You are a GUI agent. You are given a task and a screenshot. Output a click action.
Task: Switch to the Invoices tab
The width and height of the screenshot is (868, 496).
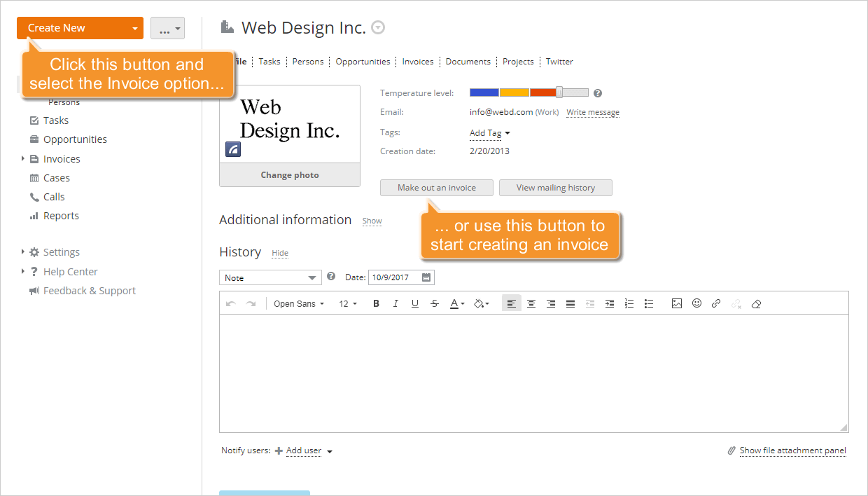point(417,61)
